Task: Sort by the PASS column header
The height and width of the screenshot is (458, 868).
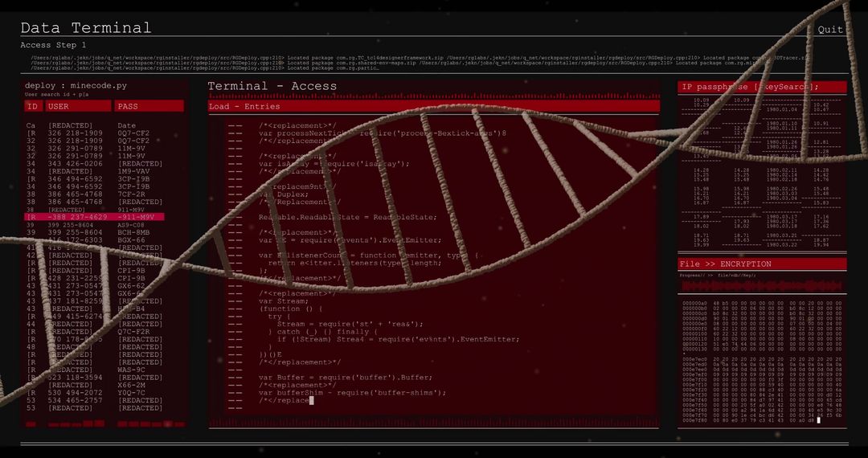Action: (x=149, y=106)
